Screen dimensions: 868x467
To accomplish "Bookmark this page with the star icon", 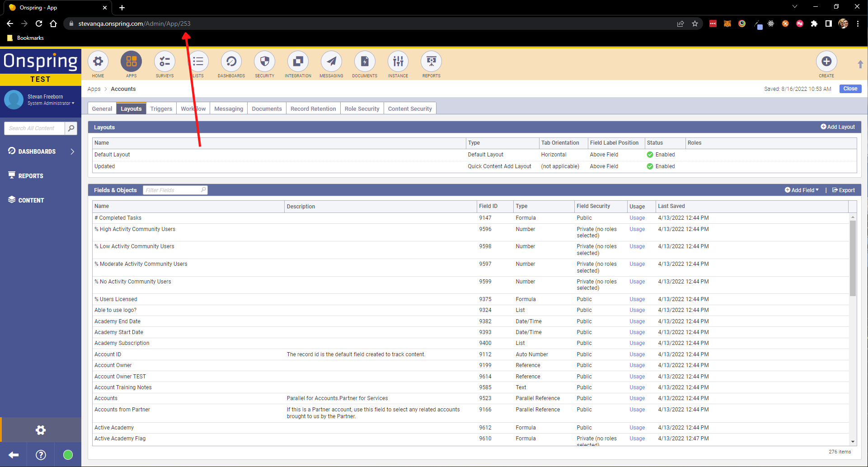I will [x=695, y=24].
